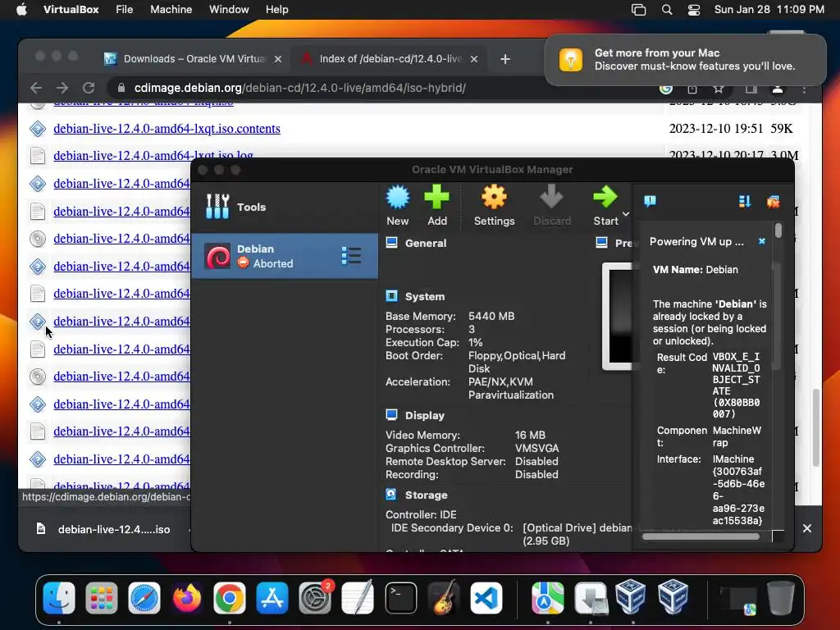Image resolution: width=840 pixels, height=630 pixels.
Task: Expand the Start button dropdown arrow
Action: point(625,214)
